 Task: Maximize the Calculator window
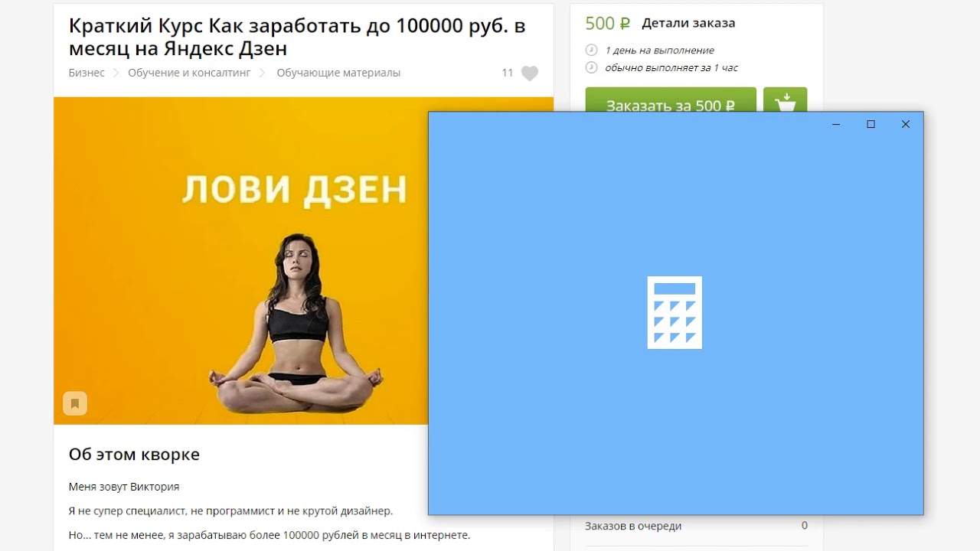pos(871,124)
